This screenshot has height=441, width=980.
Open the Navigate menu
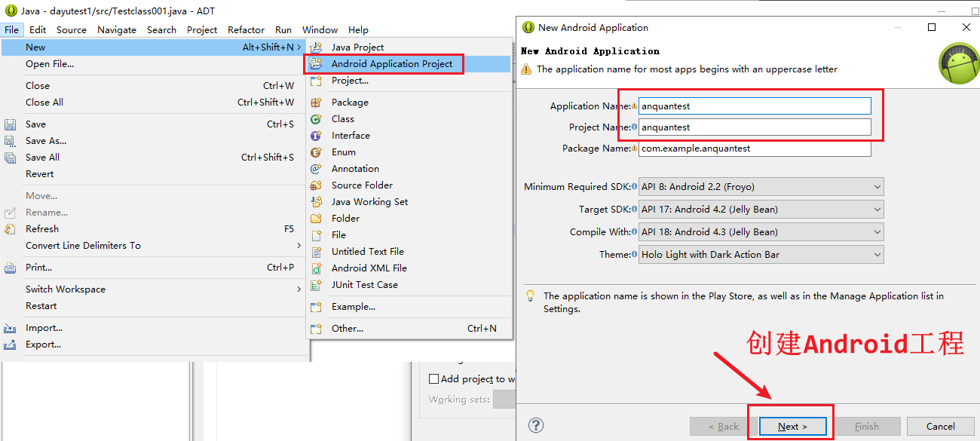(117, 30)
